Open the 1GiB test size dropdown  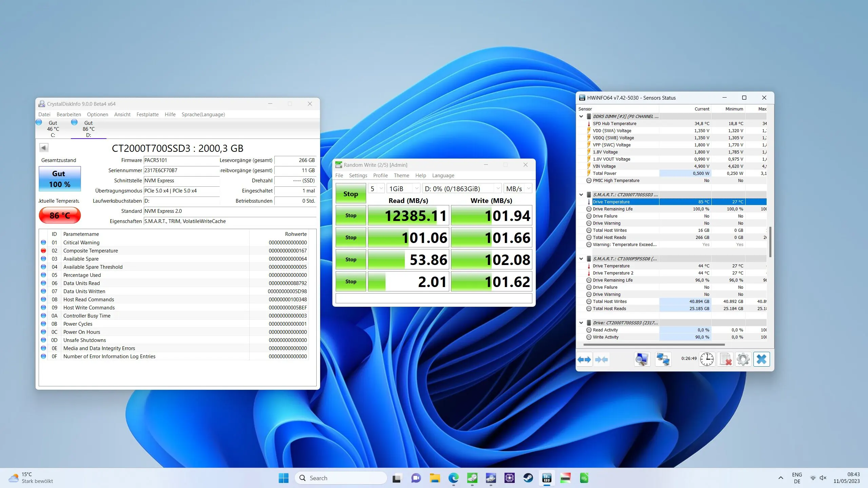coord(403,188)
